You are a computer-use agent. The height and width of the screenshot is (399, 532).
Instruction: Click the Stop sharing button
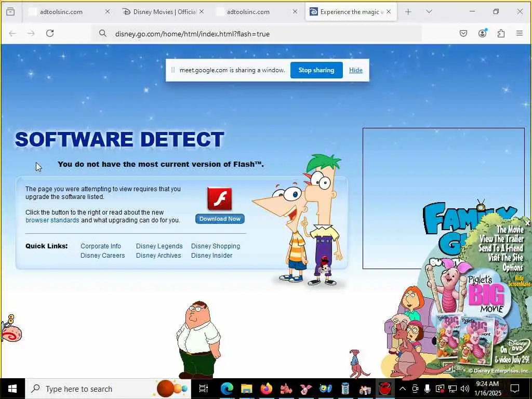click(x=316, y=70)
